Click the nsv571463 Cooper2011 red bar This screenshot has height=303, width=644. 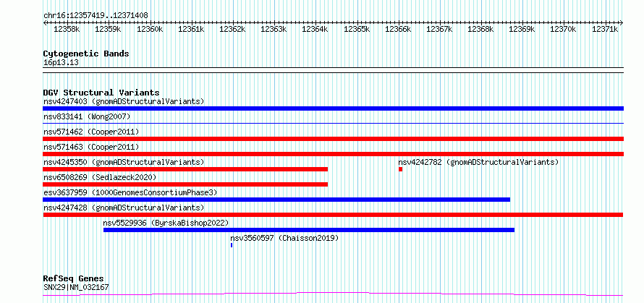[x=333, y=154]
